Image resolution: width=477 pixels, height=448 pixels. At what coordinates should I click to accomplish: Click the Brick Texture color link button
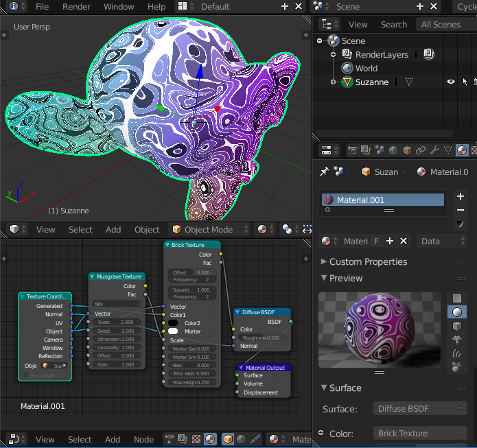point(420,433)
